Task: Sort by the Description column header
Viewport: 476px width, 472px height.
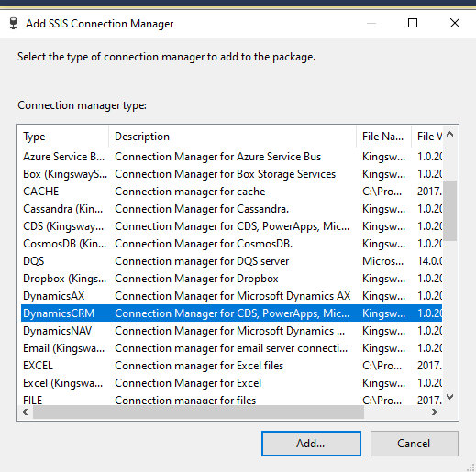Action: click(x=232, y=137)
